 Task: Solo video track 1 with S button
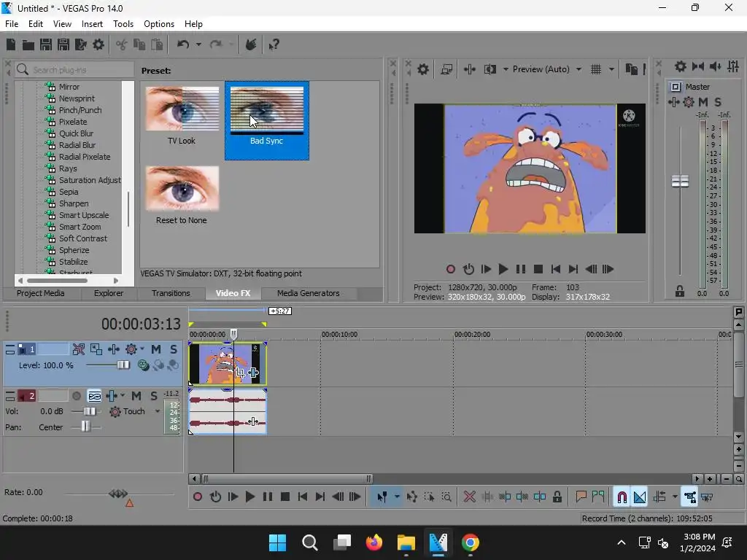pos(174,349)
